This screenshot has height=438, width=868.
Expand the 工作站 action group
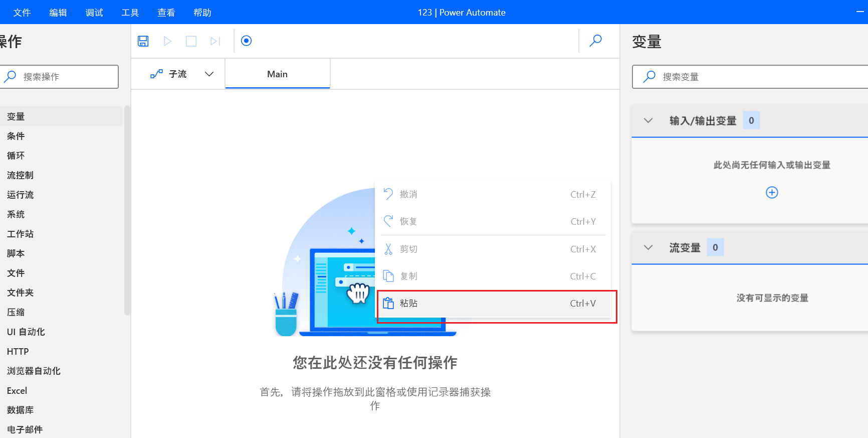[x=61, y=234]
